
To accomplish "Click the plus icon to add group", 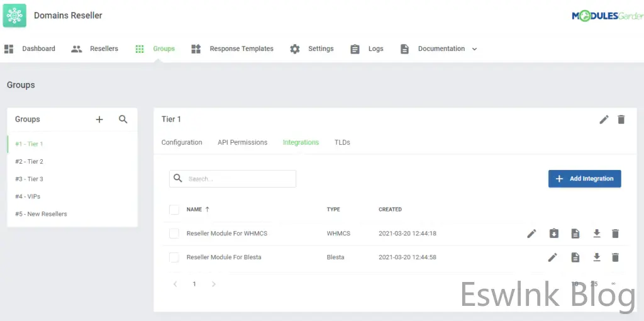I will (99, 119).
